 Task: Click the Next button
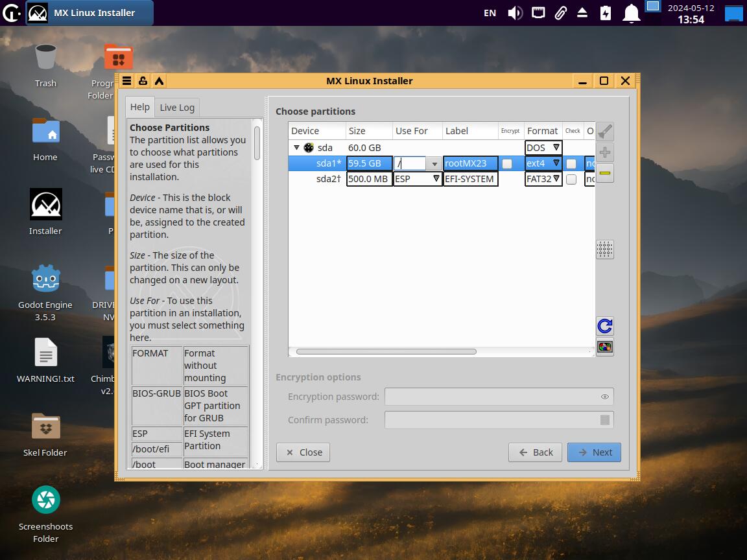[x=594, y=452]
